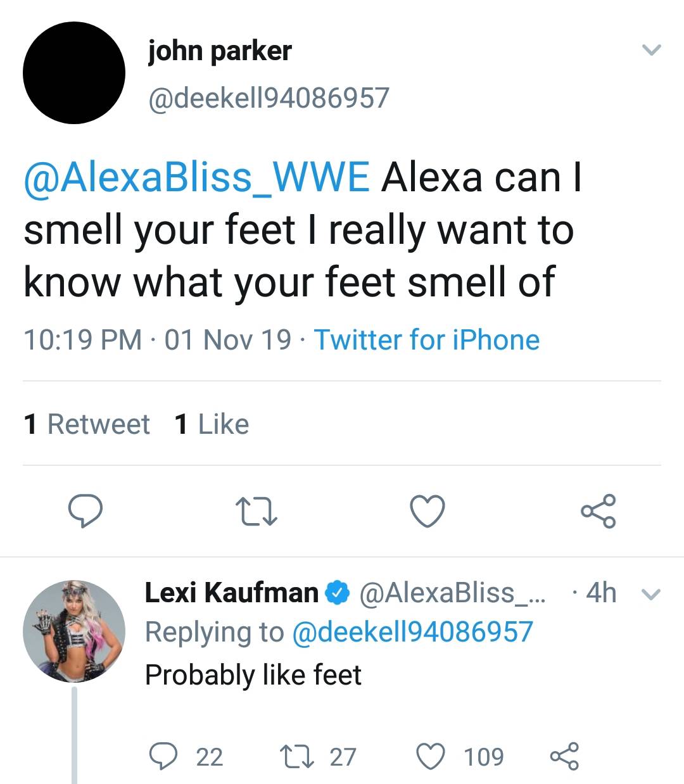This screenshot has height=784, width=684.
Task: Open @deekell94086957 link in reply
Action: point(412,632)
